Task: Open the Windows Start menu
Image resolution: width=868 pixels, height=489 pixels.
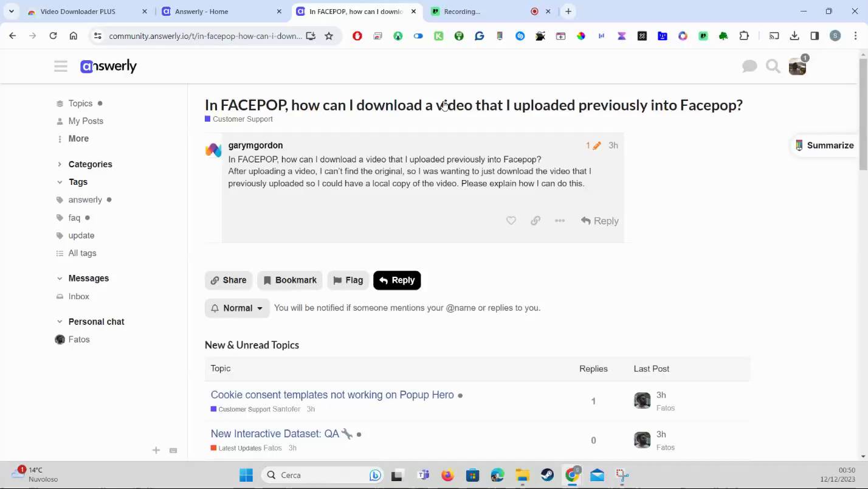Action: [x=246, y=475]
